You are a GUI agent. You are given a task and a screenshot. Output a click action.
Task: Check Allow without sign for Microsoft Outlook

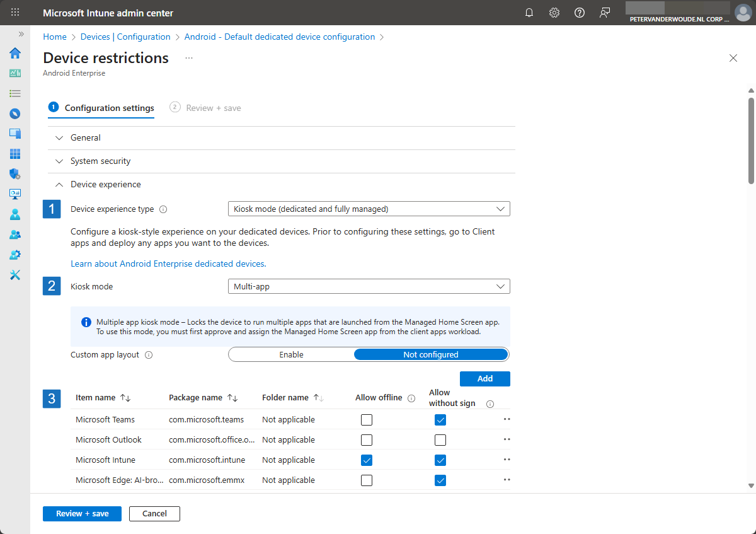point(440,440)
